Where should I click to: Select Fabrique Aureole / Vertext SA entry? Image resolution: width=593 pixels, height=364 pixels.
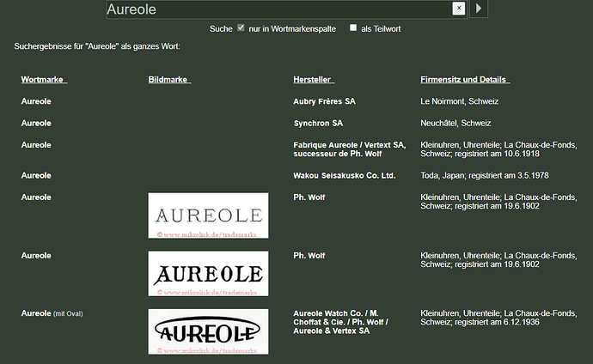350,149
